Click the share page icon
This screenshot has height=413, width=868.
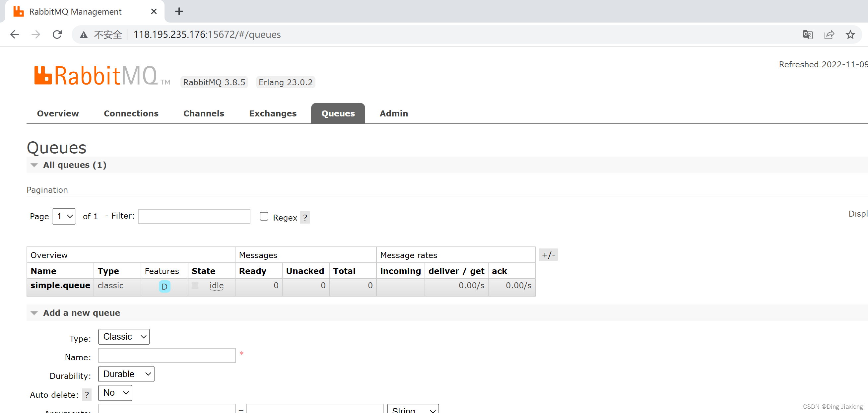pyautogui.click(x=829, y=34)
